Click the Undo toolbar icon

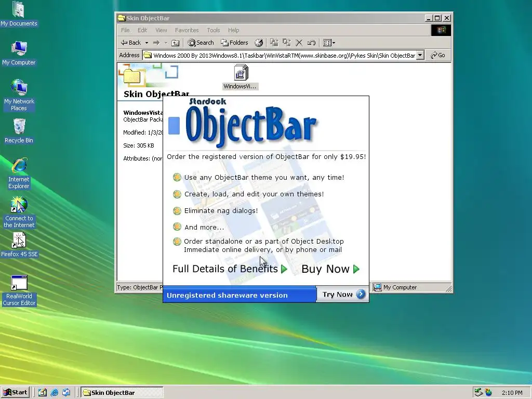pyautogui.click(x=312, y=43)
